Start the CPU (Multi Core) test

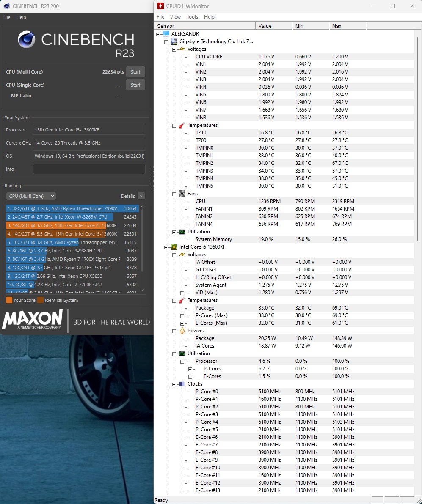135,72
